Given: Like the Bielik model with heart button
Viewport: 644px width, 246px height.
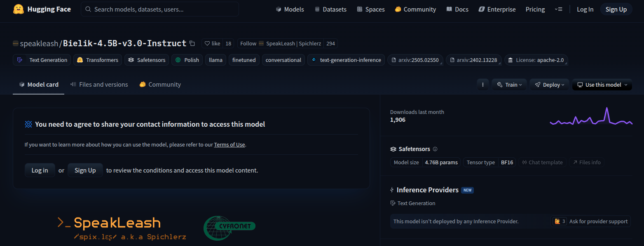Looking at the screenshot, I should 213,43.
